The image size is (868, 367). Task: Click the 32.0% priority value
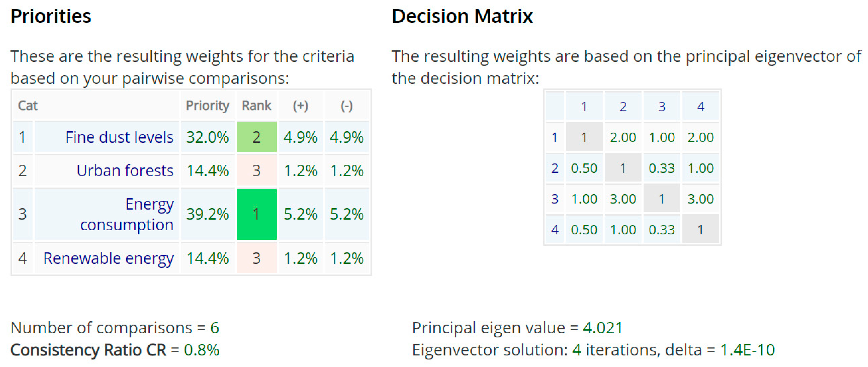[208, 137]
